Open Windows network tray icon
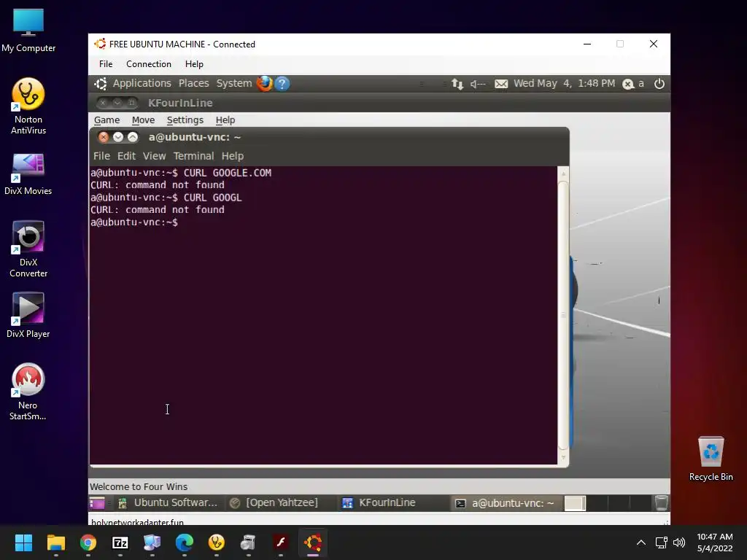747x560 pixels. click(661, 542)
